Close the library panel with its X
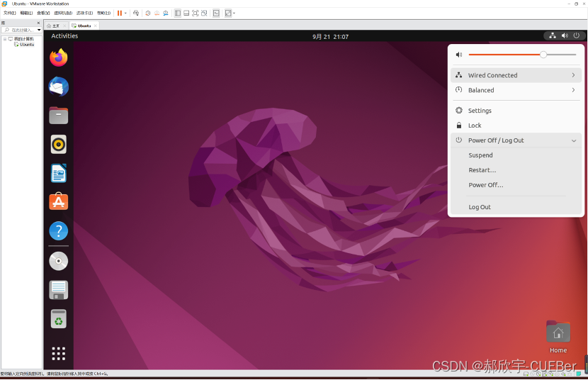This screenshot has height=380, width=588. click(38, 23)
